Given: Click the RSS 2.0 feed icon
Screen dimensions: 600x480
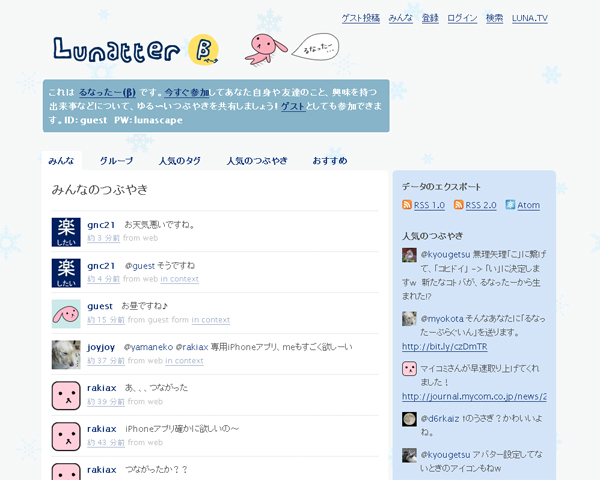Looking at the screenshot, I should 459,205.
